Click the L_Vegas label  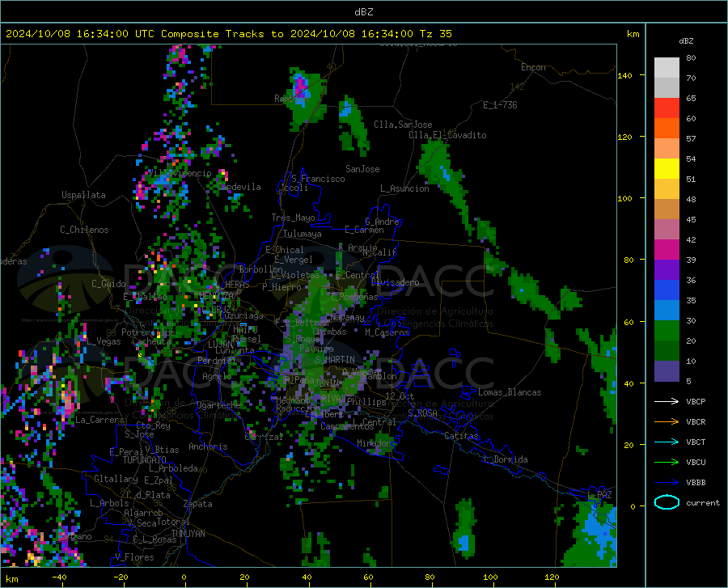[104, 341]
